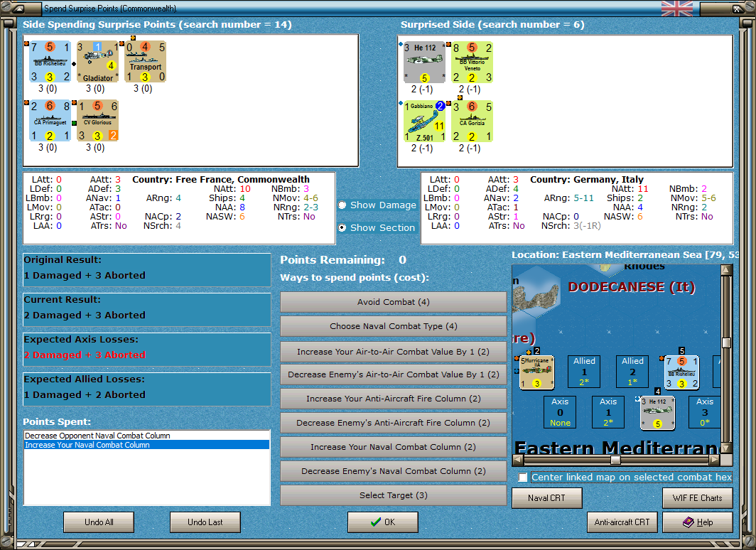Viewport: 756px width, 550px height.
Task: Select the Show Section radio button
Action: point(342,227)
